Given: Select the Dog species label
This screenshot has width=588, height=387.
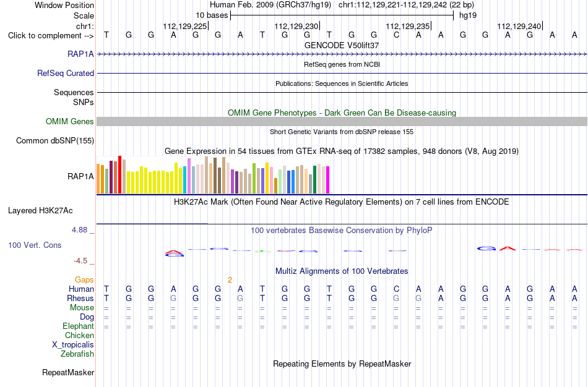Looking at the screenshot, I should (x=87, y=317).
